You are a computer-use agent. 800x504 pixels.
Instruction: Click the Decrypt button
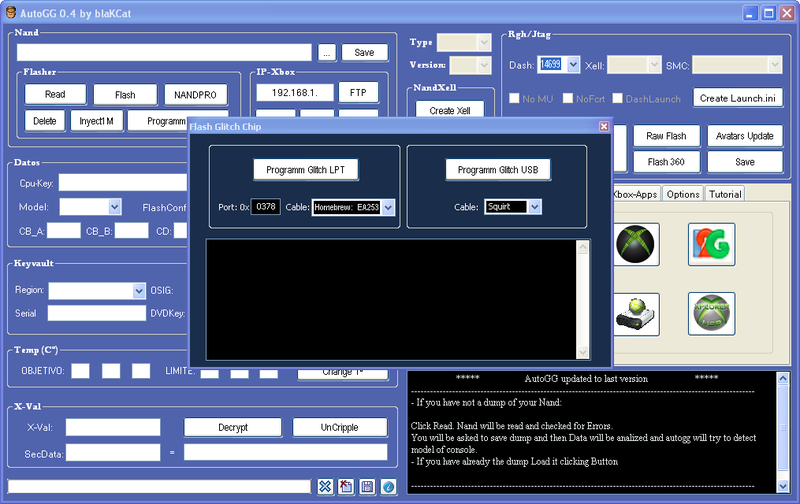coord(233,427)
